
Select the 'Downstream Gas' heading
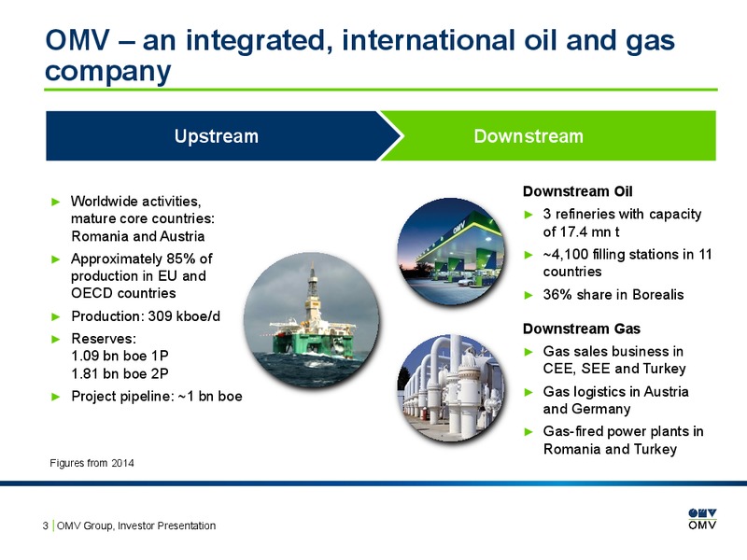click(x=581, y=329)
